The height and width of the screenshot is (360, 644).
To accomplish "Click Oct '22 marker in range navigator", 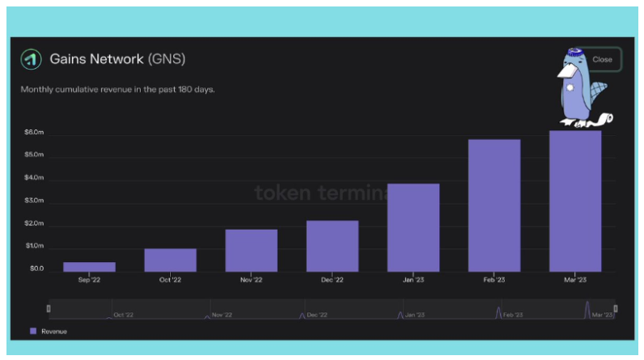I will pos(123,315).
